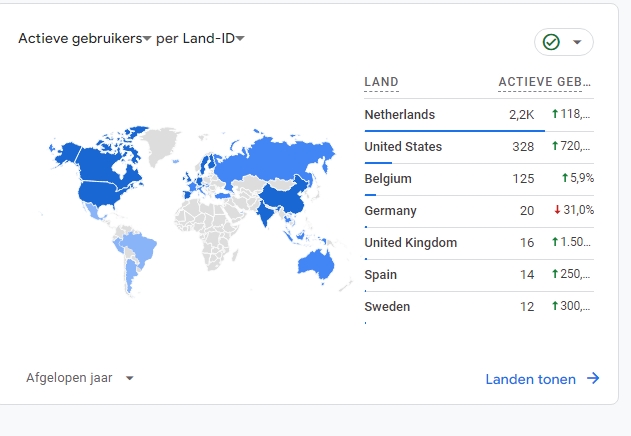Select the Germany row label

click(x=390, y=211)
